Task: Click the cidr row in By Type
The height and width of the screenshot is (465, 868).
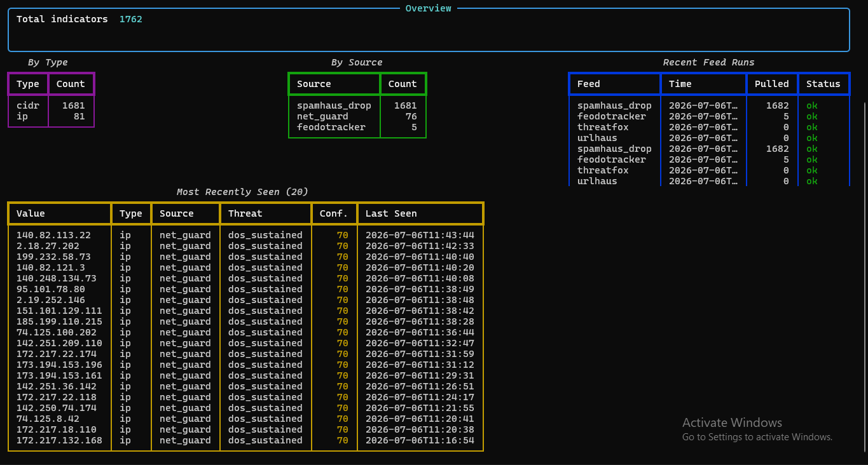Action: (51, 105)
